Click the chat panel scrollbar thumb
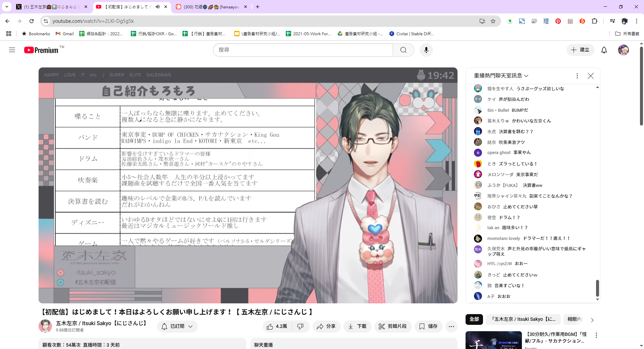The width and height of the screenshot is (644, 349). coord(597,288)
